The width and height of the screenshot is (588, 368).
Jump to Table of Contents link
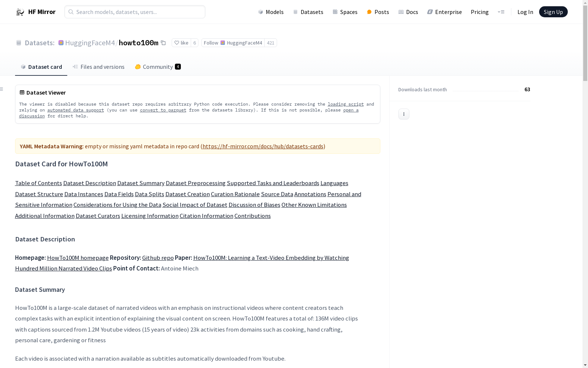pos(39,183)
